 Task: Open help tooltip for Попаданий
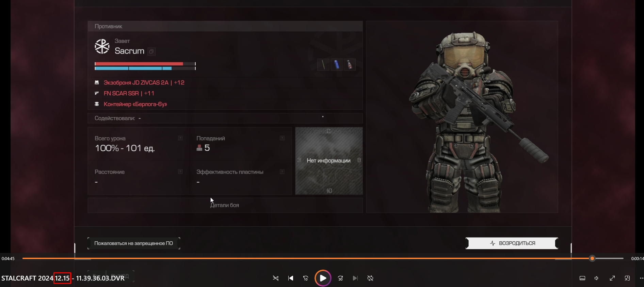(282, 138)
